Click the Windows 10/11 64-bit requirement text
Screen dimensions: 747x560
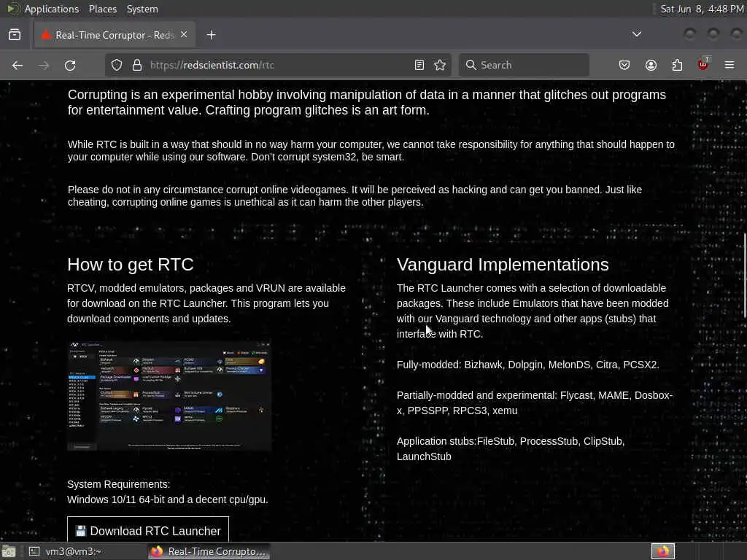(168, 499)
